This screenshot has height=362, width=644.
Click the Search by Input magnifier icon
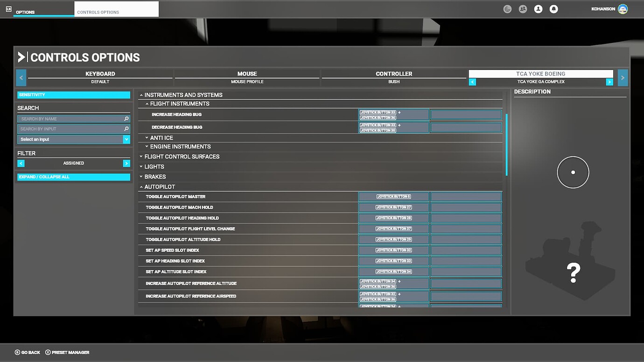(126, 129)
